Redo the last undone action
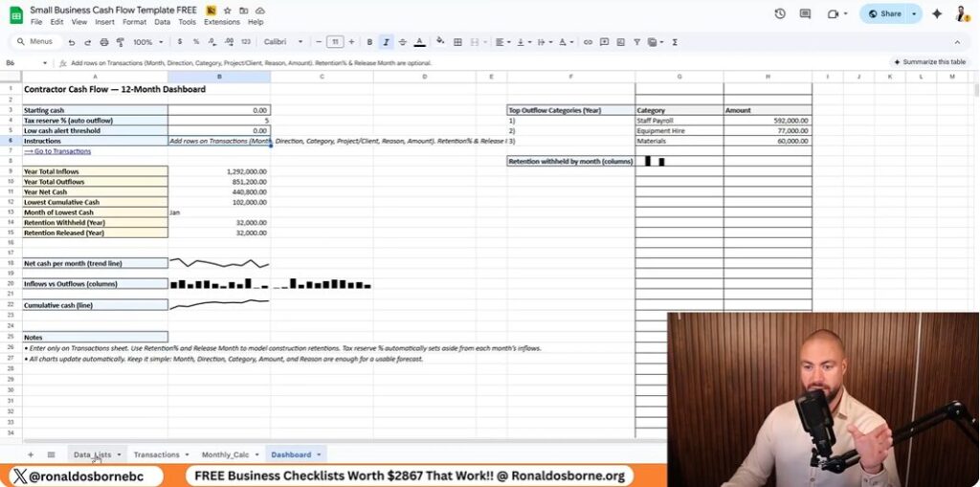The width and height of the screenshot is (980, 487). tap(87, 42)
